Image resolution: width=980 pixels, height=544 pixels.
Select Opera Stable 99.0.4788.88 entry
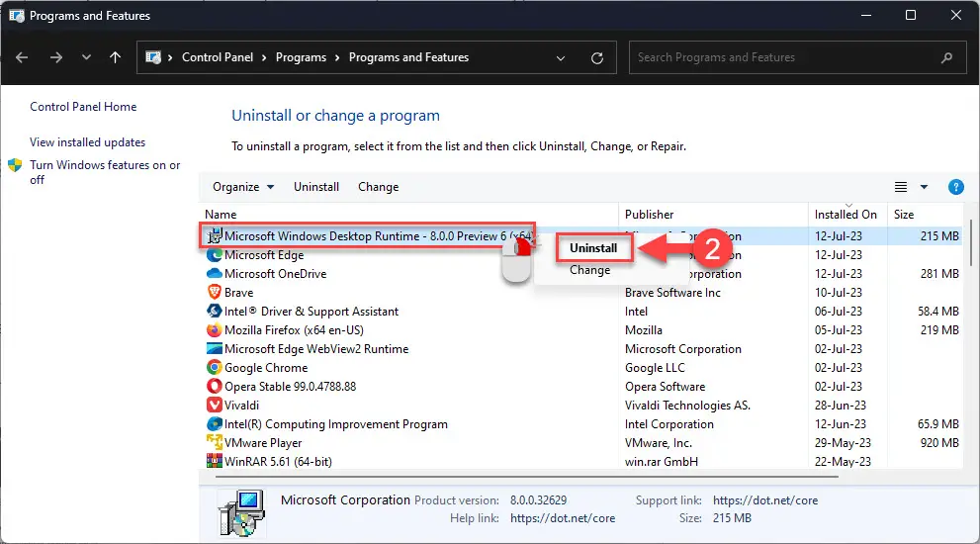pos(290,387)
